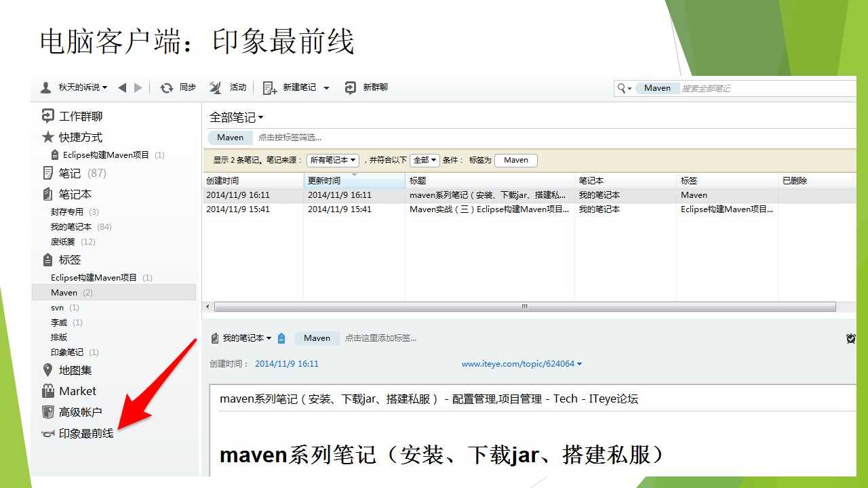Viewport: 868px width, 488px height.
Task: Open the 我的笔记本 (84) notebook in sidebar
Action: [81, 226]
